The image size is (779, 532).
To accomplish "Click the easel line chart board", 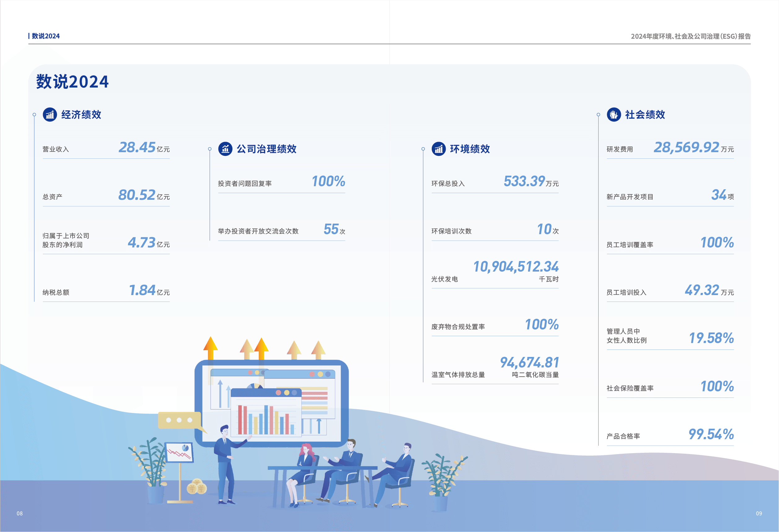I will pos(179,452).
